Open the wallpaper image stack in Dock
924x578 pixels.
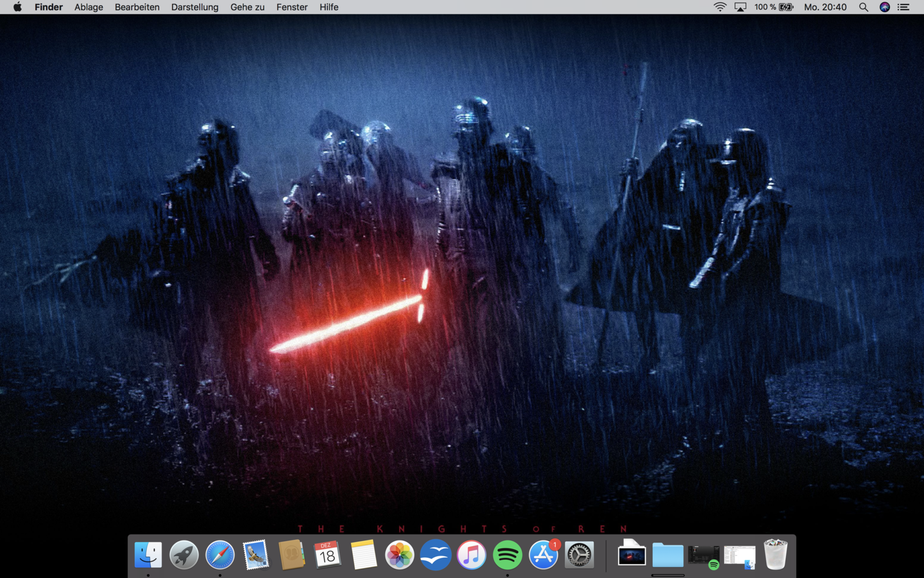pos(632,554)
